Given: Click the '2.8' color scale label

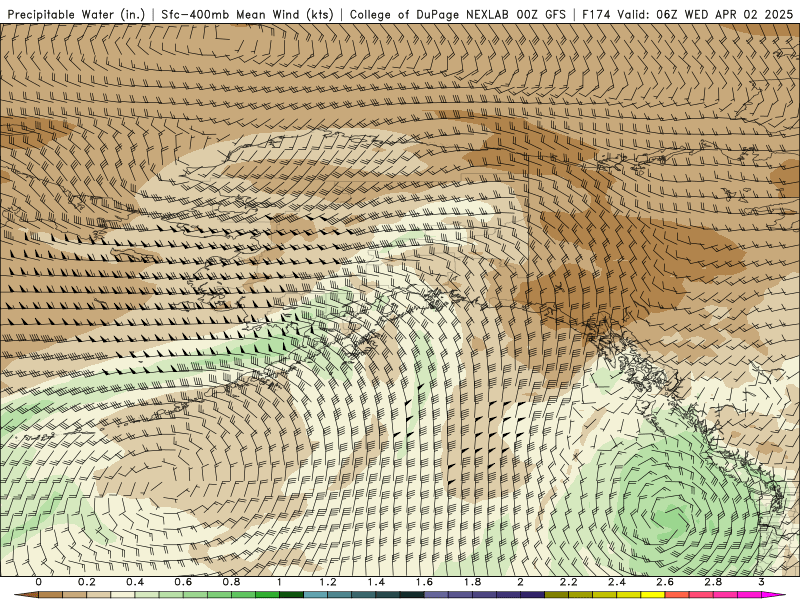Looking at the screenshot, I should pos(713,582).
